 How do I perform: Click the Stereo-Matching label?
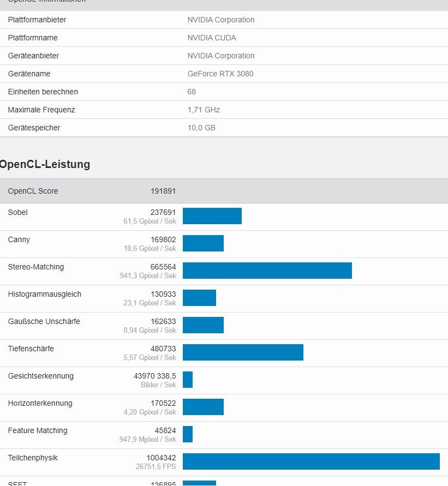(x=36, y=267)
